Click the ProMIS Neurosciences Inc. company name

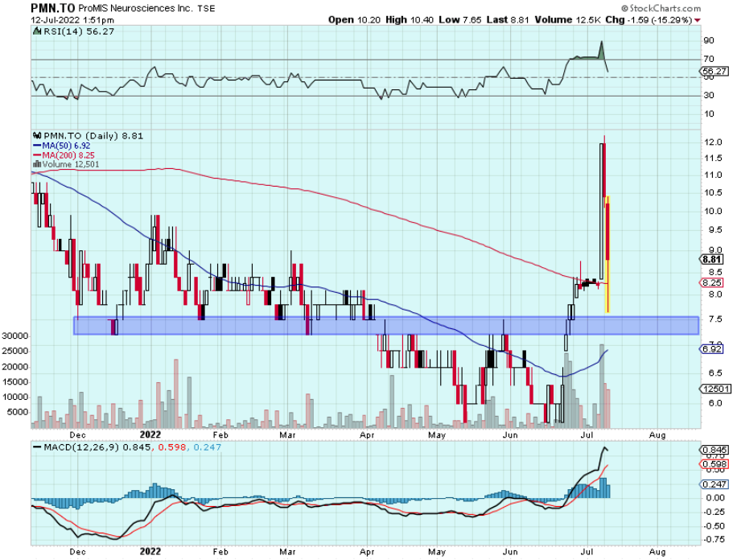pyautogui.click(x=135, y=8)
